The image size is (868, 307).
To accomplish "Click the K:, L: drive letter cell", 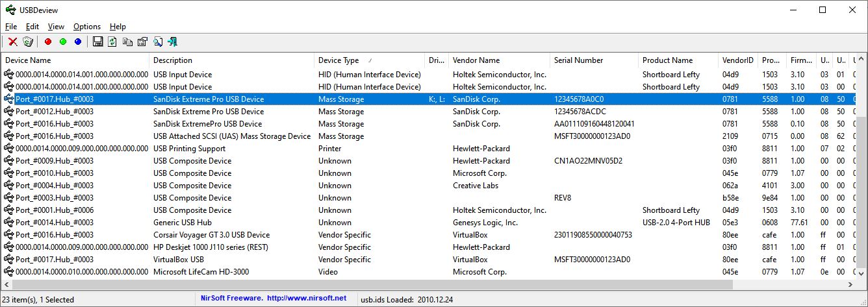I will click(437, 99).
